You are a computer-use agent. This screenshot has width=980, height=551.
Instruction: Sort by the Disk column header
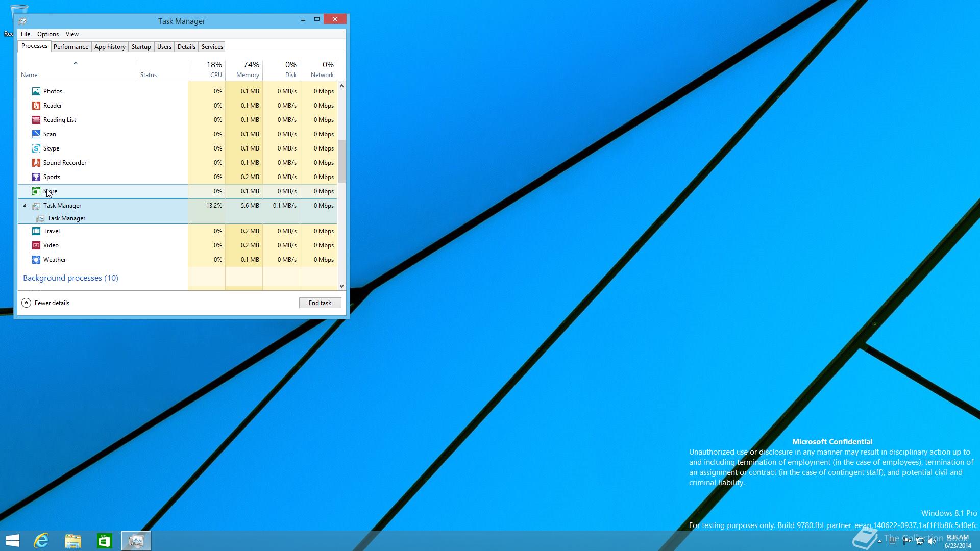[281, 70]
